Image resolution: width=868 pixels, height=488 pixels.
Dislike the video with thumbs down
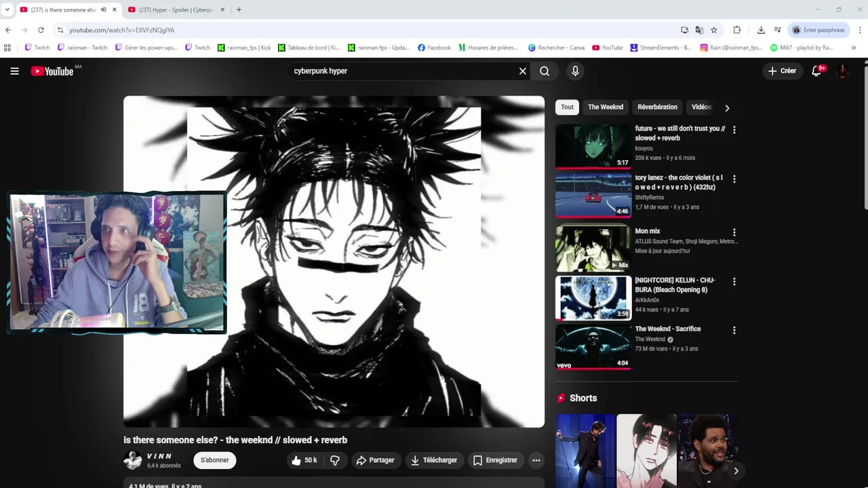[335, 460]
